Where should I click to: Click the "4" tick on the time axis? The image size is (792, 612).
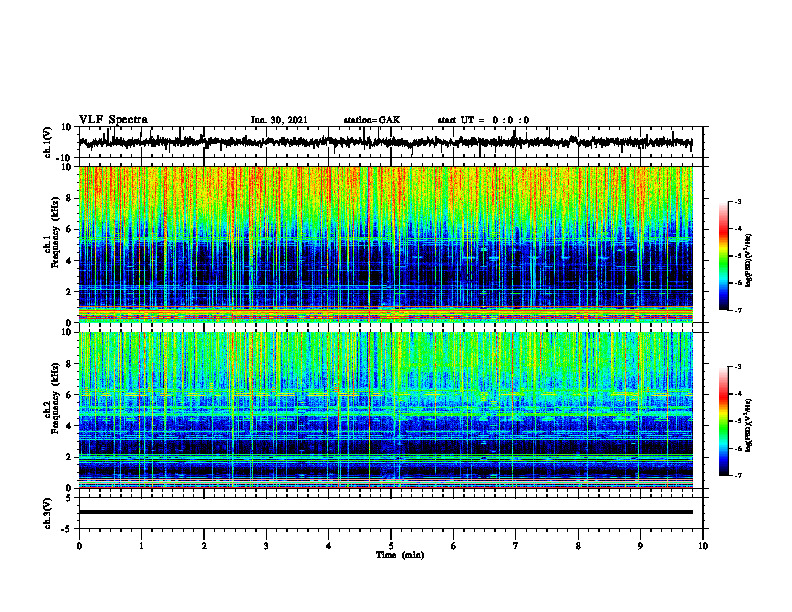pos(329,546)
